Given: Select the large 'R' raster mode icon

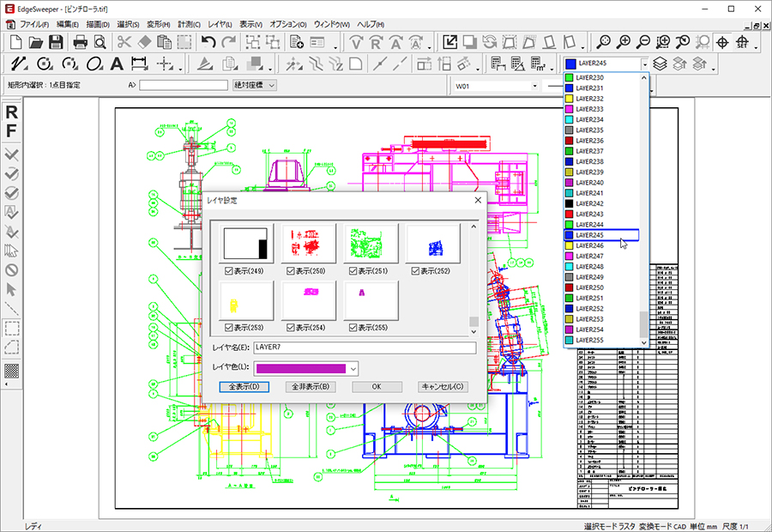Looking at the screenshot, I should [12, 113].
